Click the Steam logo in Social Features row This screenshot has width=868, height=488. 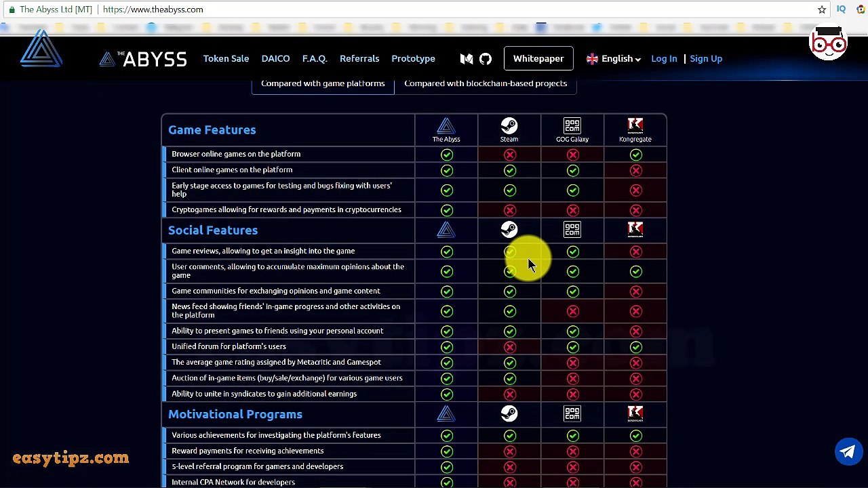coord(509,230)
